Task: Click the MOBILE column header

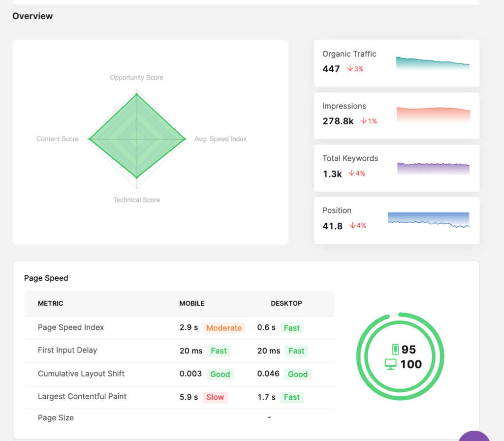Action: [x=192, y=303]
